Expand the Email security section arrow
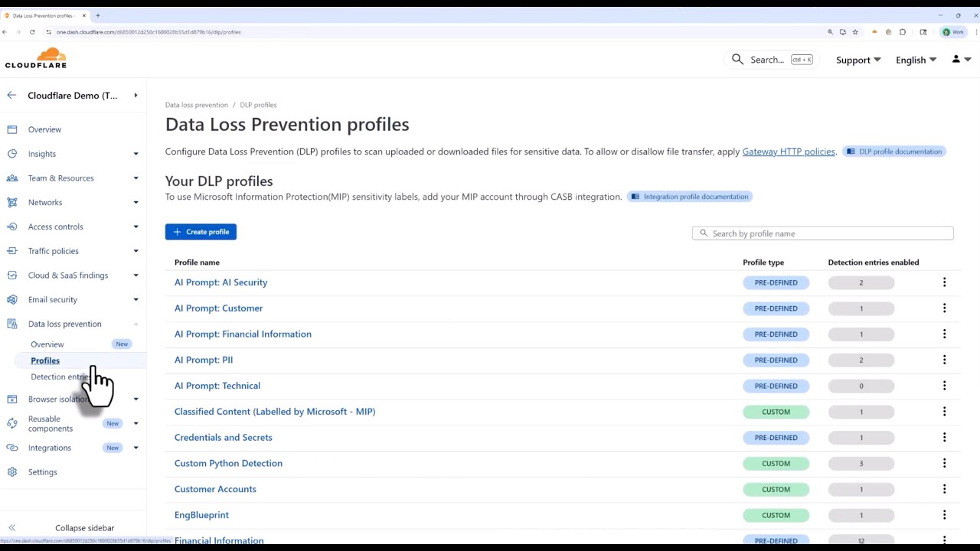The height and width of the screenshot is (551, 980). (x=136, y=300)
